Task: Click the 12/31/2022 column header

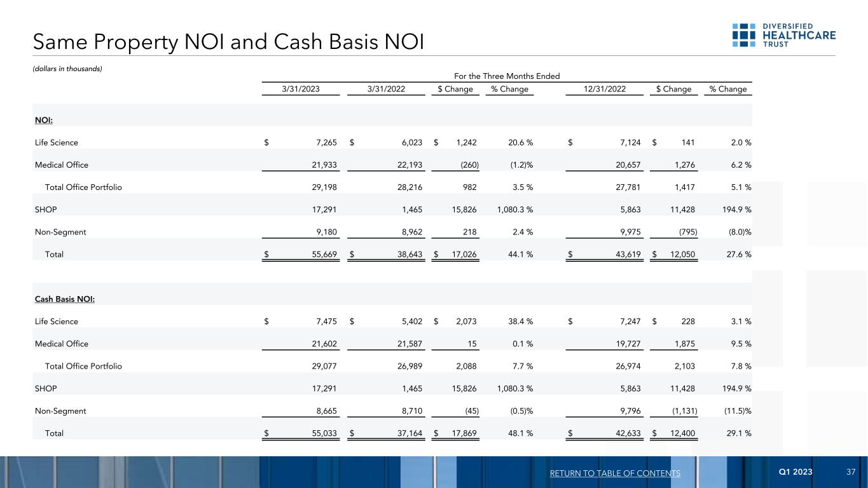Action: coord(604,89)
